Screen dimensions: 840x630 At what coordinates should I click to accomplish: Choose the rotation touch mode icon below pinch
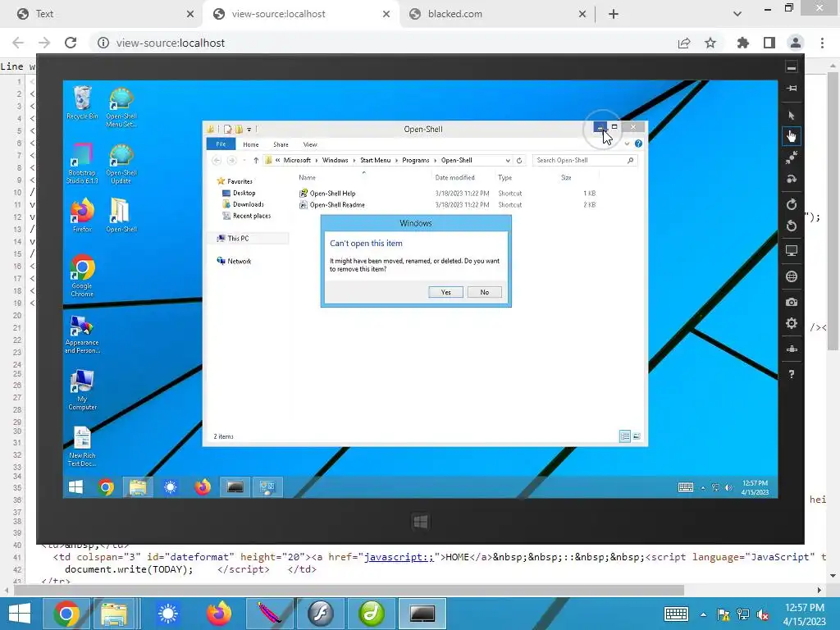[x=792, y=179]
